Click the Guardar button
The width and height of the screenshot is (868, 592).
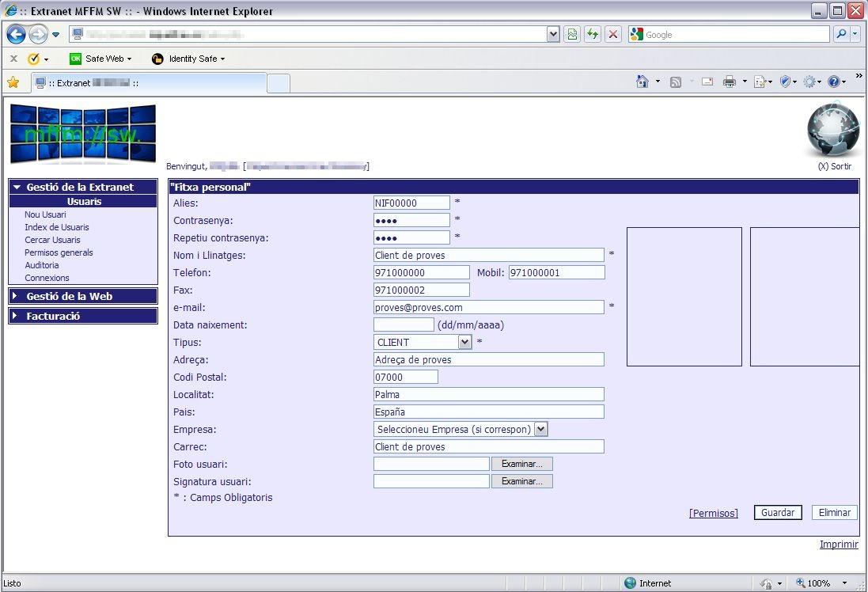pyautogui.click(x=777, y=513)
